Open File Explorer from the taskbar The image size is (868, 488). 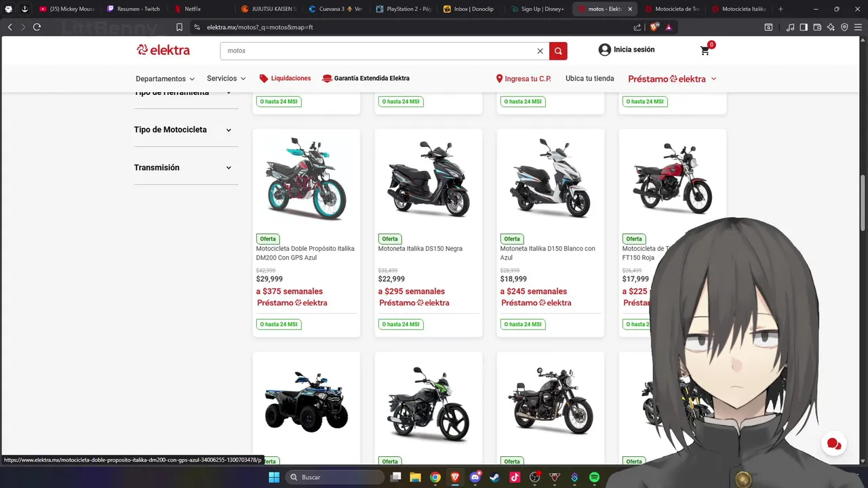click(415, 477)
